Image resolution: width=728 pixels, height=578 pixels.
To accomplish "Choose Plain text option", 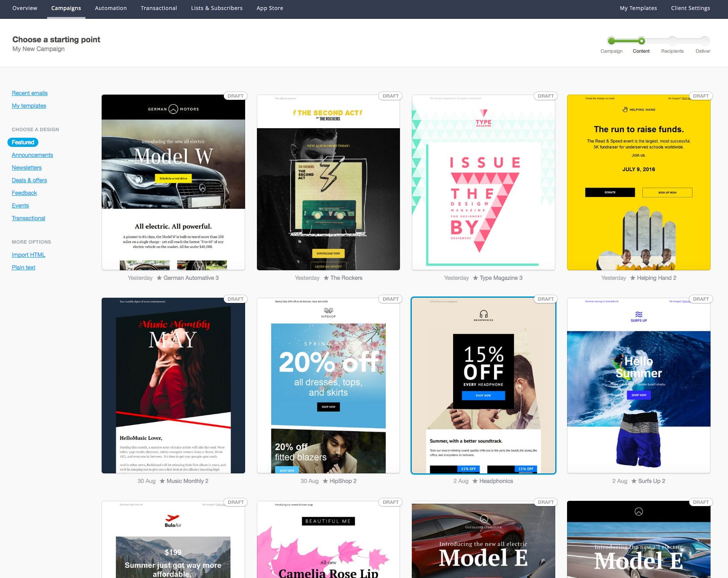I will [24, 267].
